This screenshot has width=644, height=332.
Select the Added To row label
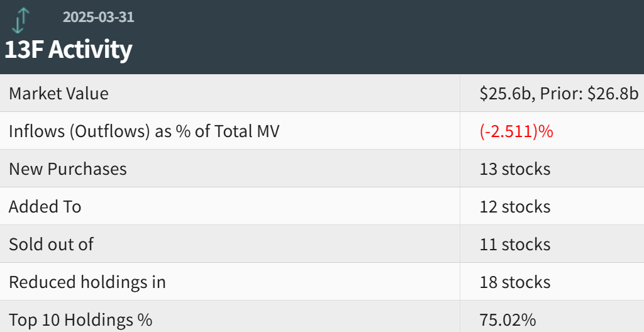click(45, 207)
